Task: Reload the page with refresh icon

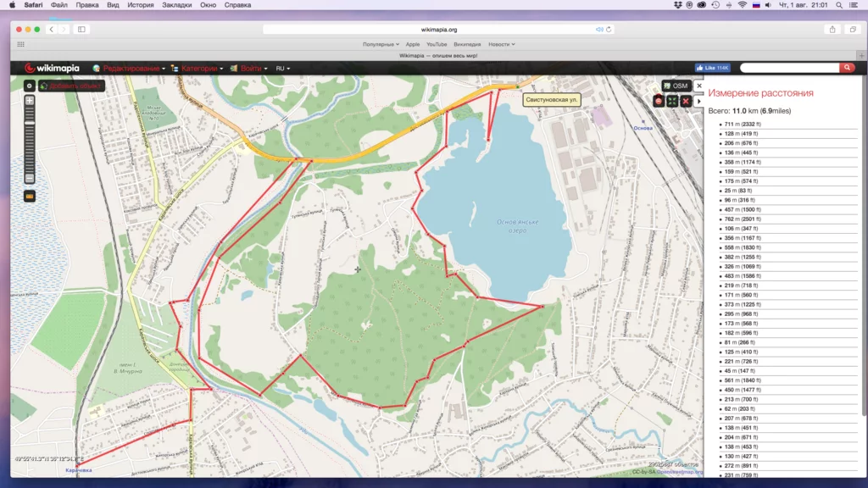Action: point(609,30)
